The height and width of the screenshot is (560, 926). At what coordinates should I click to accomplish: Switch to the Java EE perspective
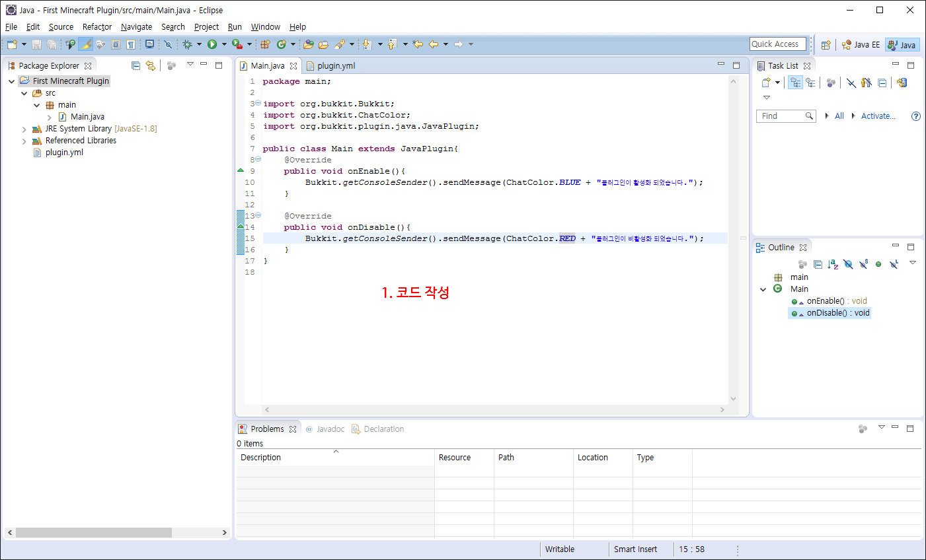pos(861,45)
